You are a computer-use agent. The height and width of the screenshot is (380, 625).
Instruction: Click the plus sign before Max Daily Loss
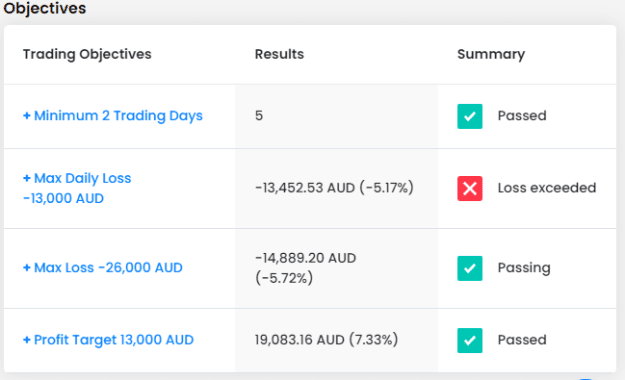click(27, 178)
